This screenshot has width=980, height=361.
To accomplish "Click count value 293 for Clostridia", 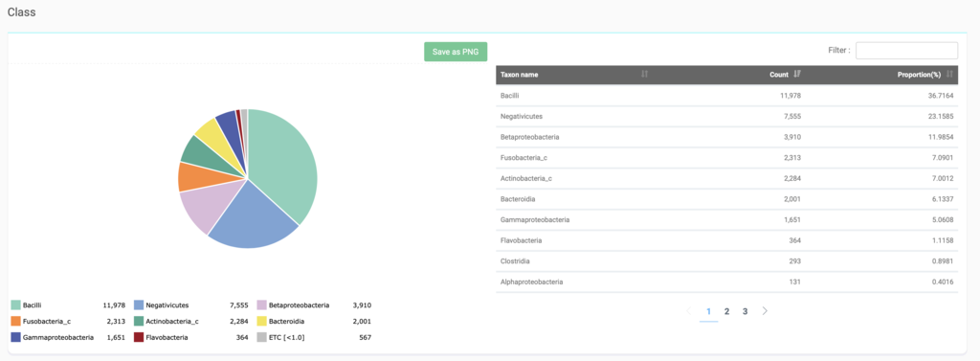I will (x=795, y=260).
